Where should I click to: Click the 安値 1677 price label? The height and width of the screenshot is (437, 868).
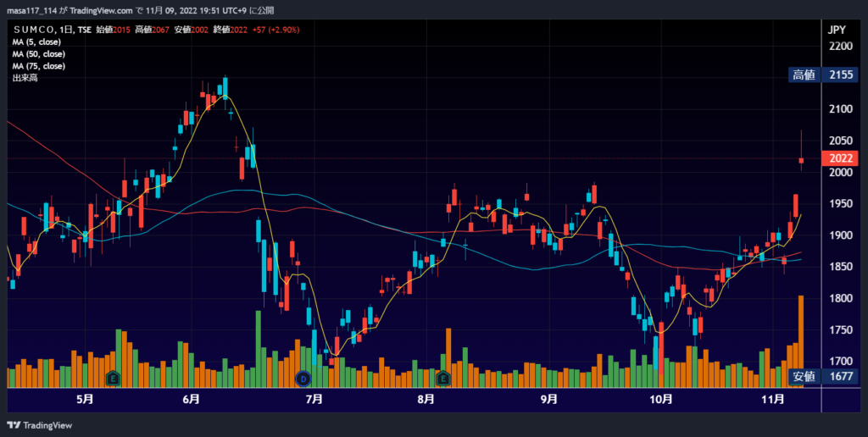click(x=823, y=377)
